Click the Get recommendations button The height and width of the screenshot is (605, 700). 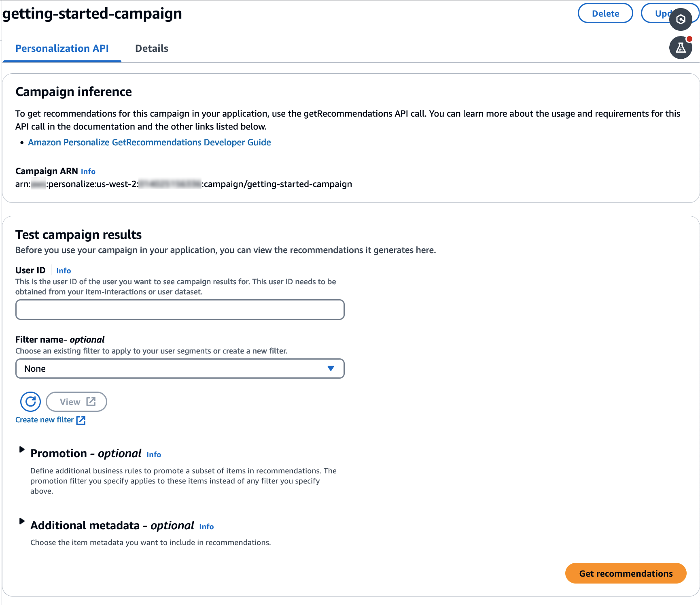click(626, 573)
